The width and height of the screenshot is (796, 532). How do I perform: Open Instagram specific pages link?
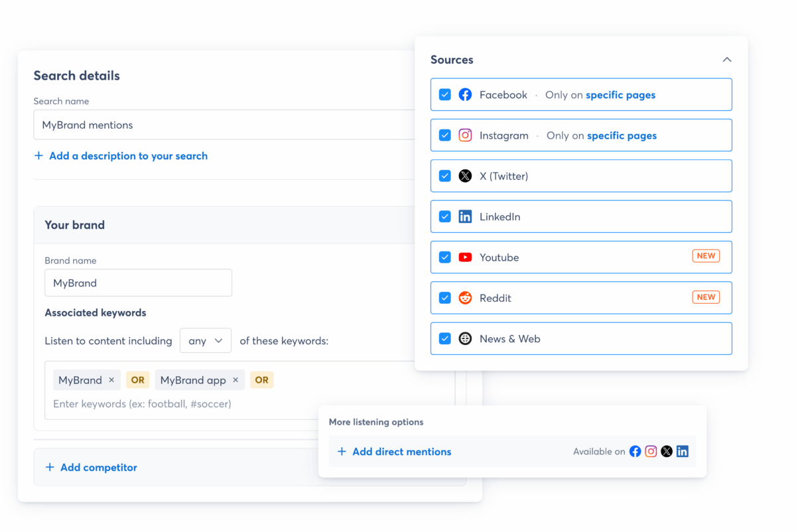(x=622, y=135)
